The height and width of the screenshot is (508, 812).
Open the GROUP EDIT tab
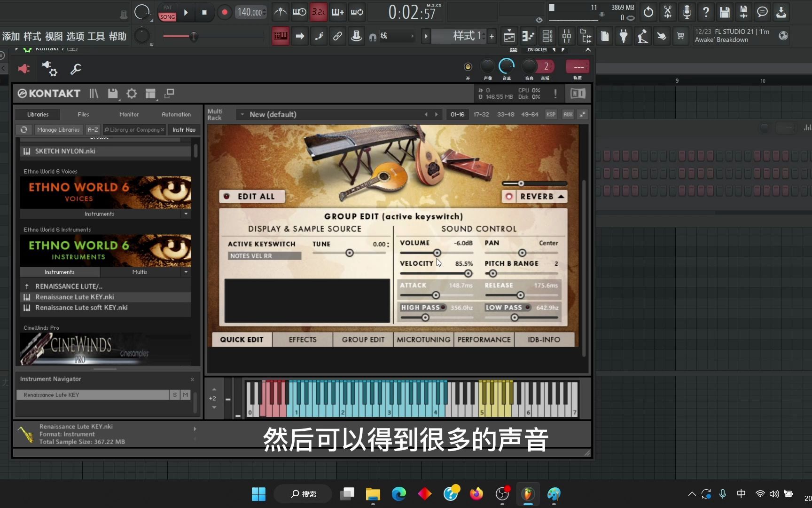pyautogui.click(x=363, y=340)
